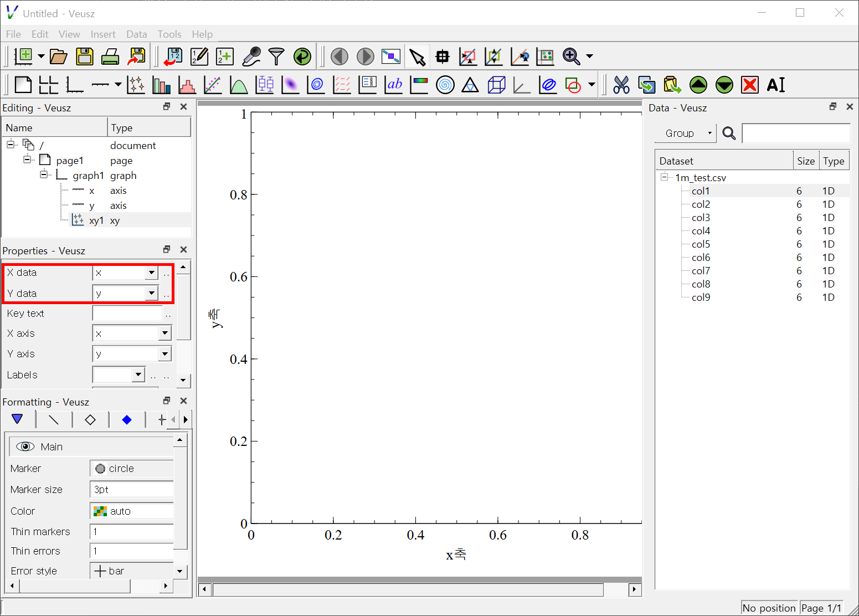Open the View menu
859x616 pixels.
pyautogui.click(x=69, y=34)
